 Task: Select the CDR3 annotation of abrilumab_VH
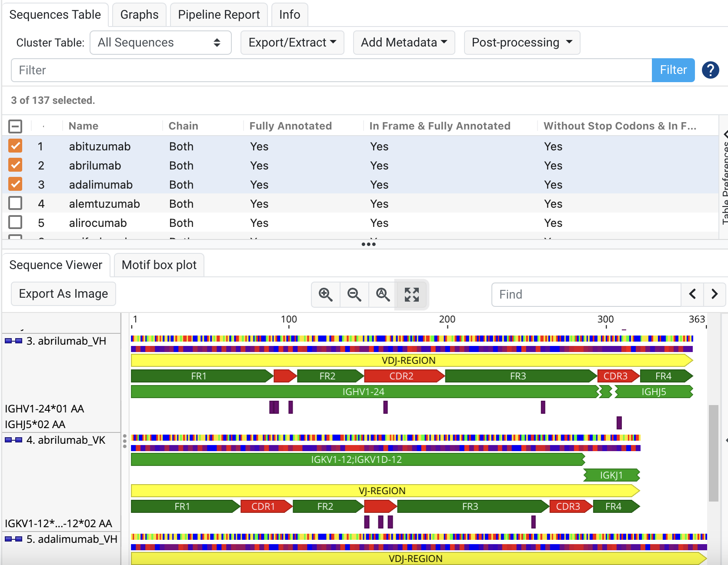(618, 376)
